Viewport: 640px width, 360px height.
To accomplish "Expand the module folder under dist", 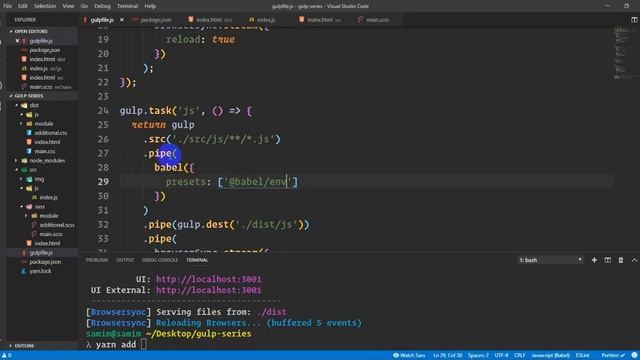I will (x=44, y=124).
